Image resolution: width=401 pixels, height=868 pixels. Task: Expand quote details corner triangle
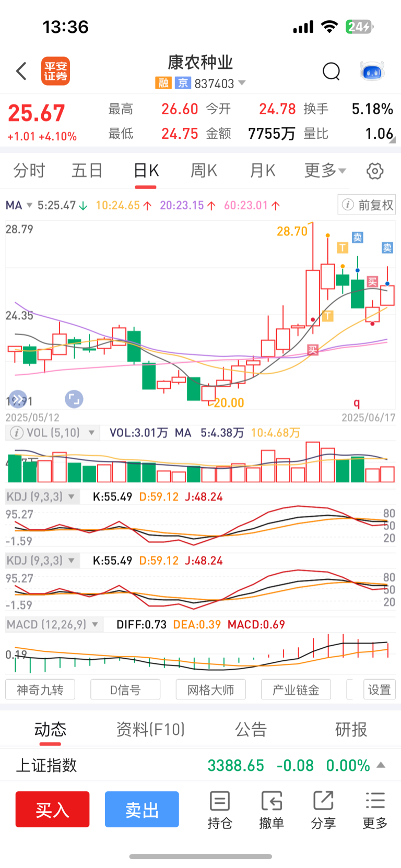392,140
